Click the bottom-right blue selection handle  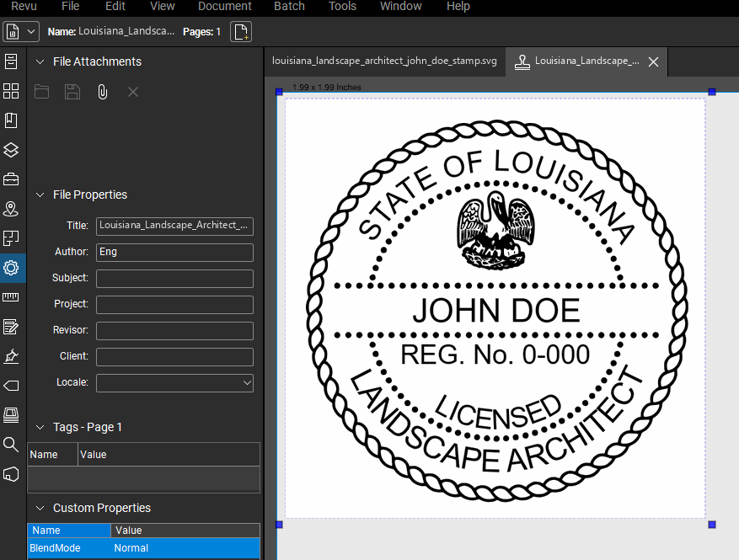coord(712,525)
